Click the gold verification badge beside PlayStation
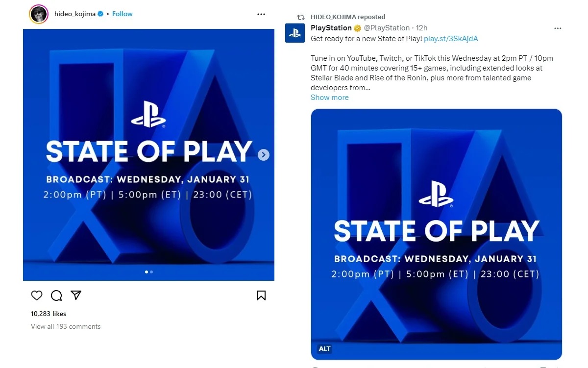 click(356, 28)
